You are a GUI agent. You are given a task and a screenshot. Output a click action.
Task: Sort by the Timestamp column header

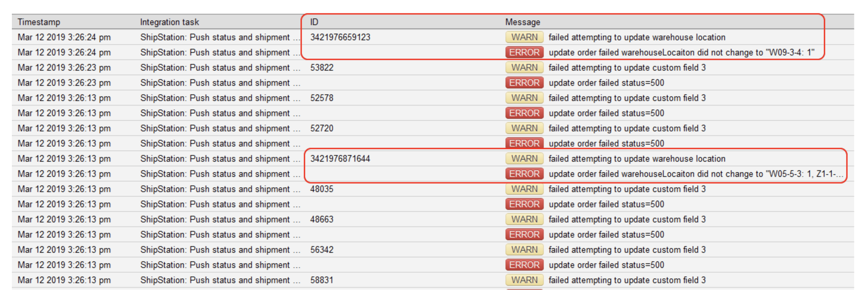click(x=39, y=22)
